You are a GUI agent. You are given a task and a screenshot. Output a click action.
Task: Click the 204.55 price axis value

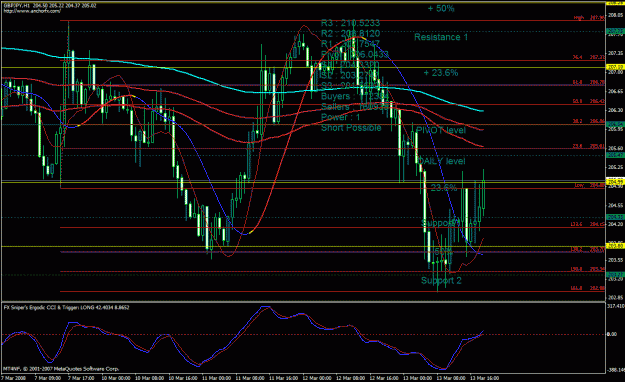616,205
